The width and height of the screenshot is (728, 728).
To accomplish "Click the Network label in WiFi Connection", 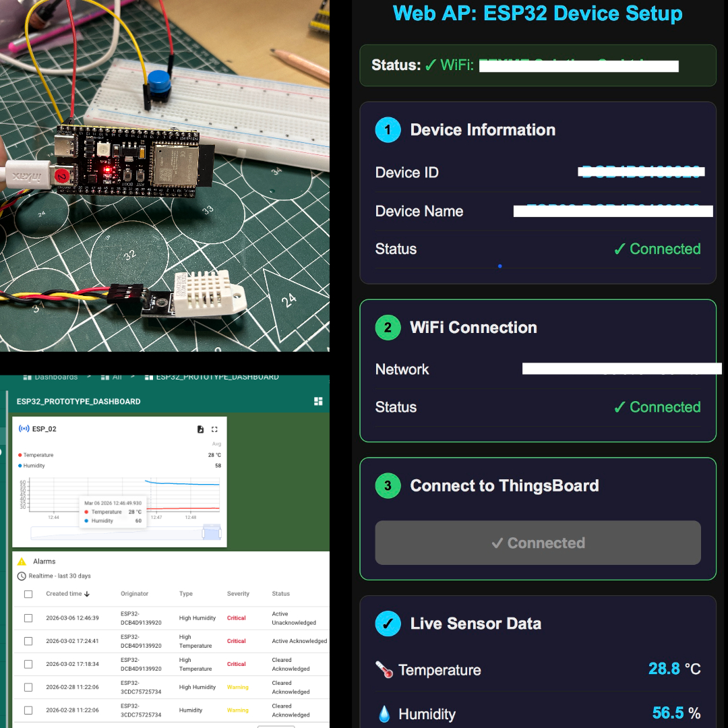I will [x=402, y=369].
